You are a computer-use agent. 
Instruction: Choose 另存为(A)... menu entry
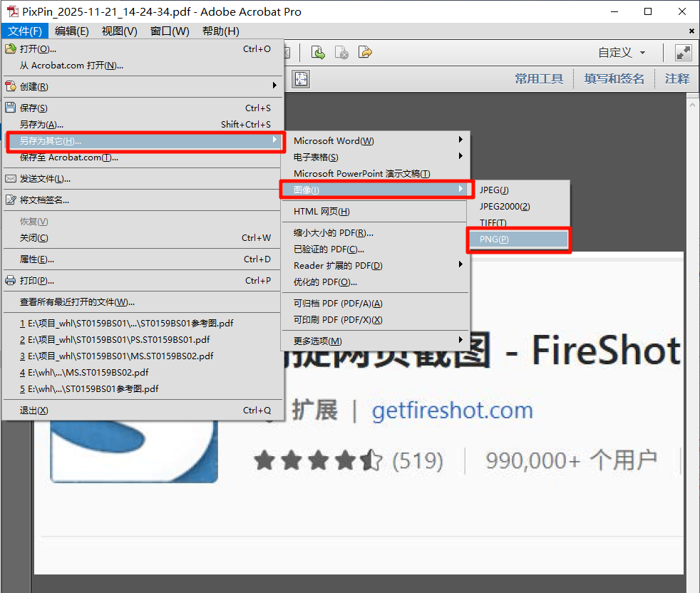point(143,125)
